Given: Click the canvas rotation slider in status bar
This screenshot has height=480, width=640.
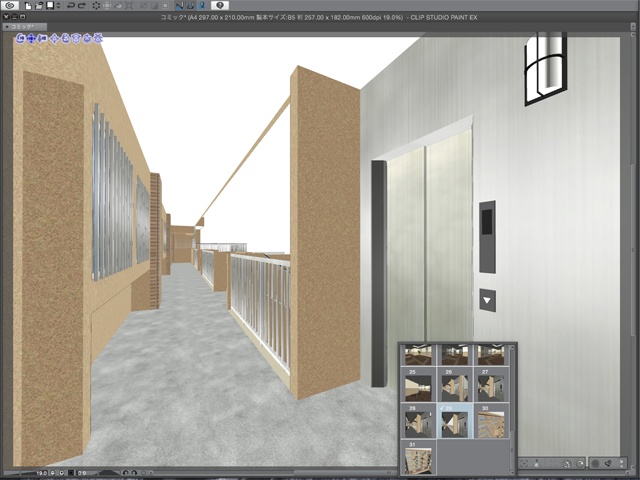Looking at the screenshot, I should point(107,473).
